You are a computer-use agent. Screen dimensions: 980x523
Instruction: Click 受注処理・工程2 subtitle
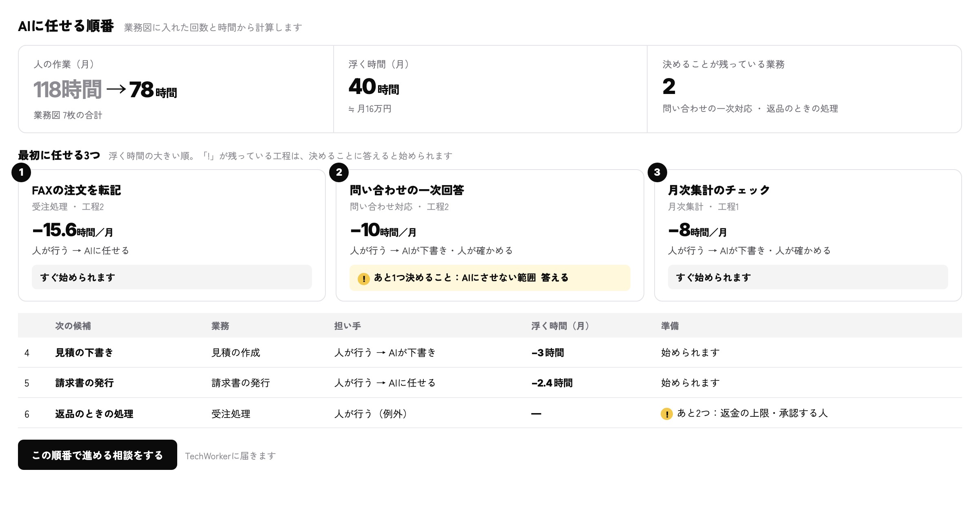pyautogui.click(x=68, y=207)
